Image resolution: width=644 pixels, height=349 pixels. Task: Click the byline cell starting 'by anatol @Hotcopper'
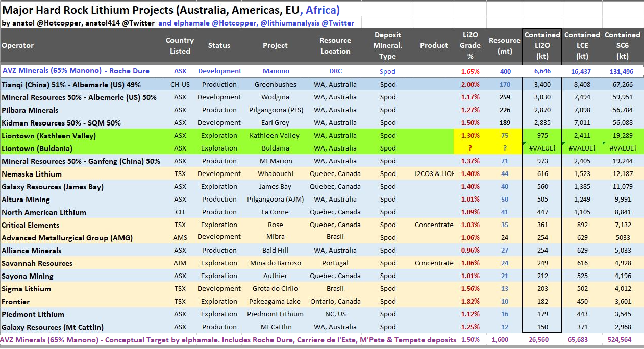pyautogui.click(x=178, y=23)
